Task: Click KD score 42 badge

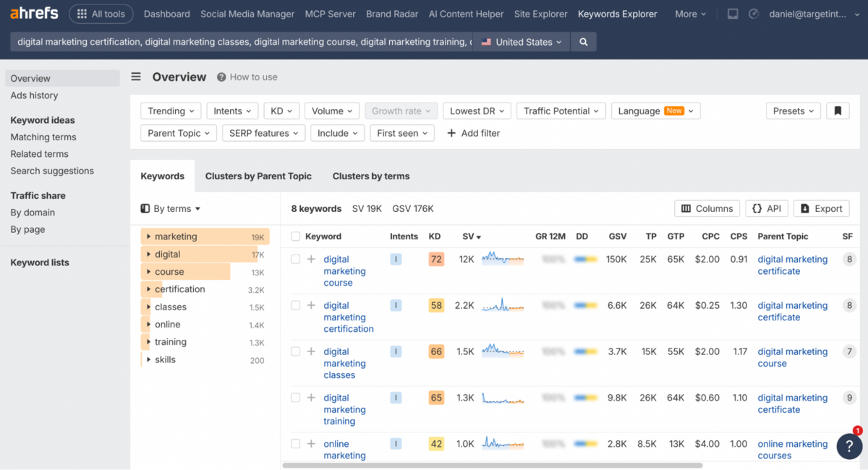Action: point(436,444)
